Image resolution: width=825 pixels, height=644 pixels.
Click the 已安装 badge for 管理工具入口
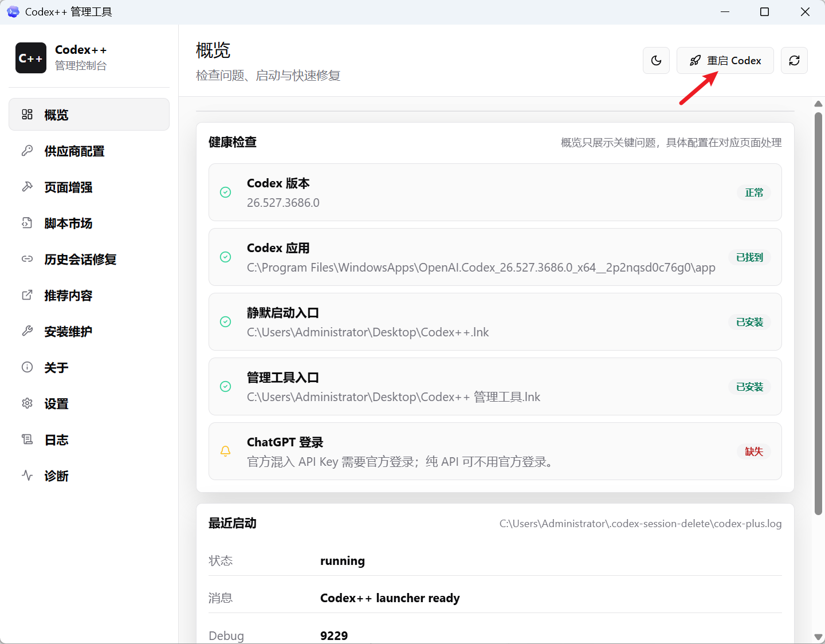pyautogui.click(x=749, y=387)
